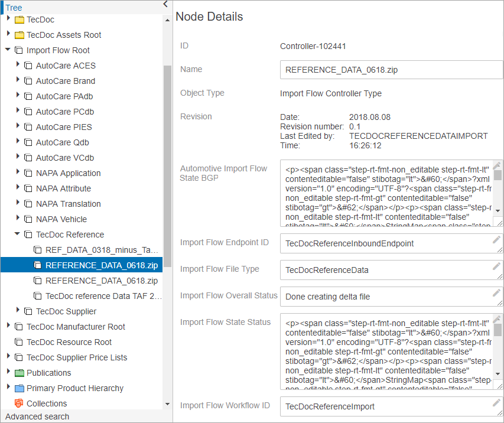Image resolution: width=504 pixels, height=423 pixels.
Task: Collapse the Tree panel with chevron
Action: (x=165, y=4)
